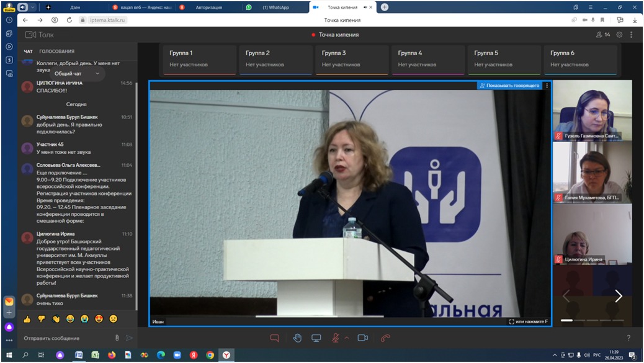Switch to the WhatsApp browser tab
Viewport: 644px width, 363px height.
coord(273,7)
